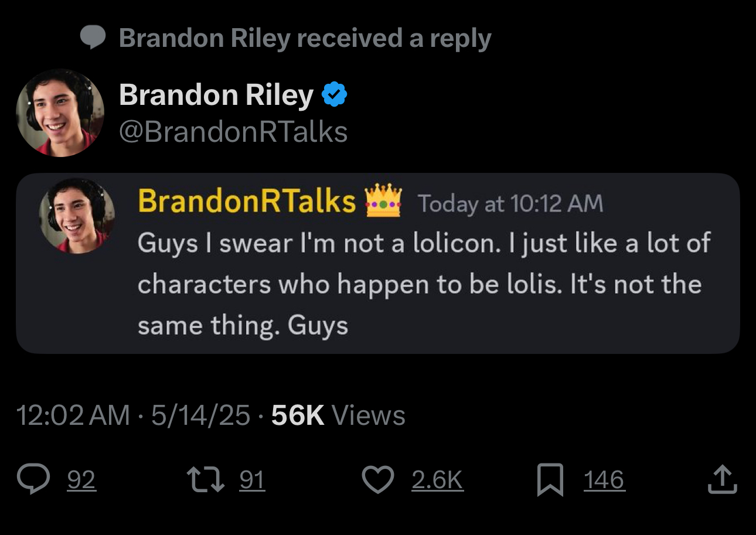This screenshot has height=535, width=756.
Task: Open the Brandon Riley display name
Action: coord(216,96)
